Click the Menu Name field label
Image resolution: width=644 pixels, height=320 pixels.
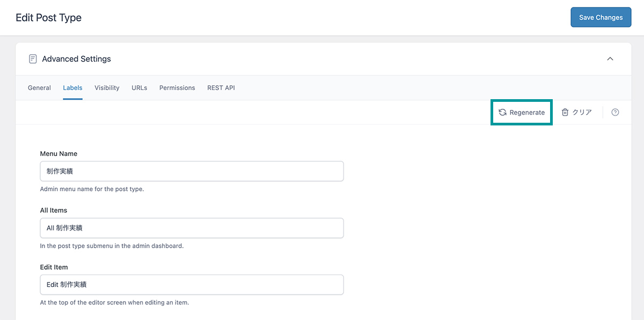point(58,154)
